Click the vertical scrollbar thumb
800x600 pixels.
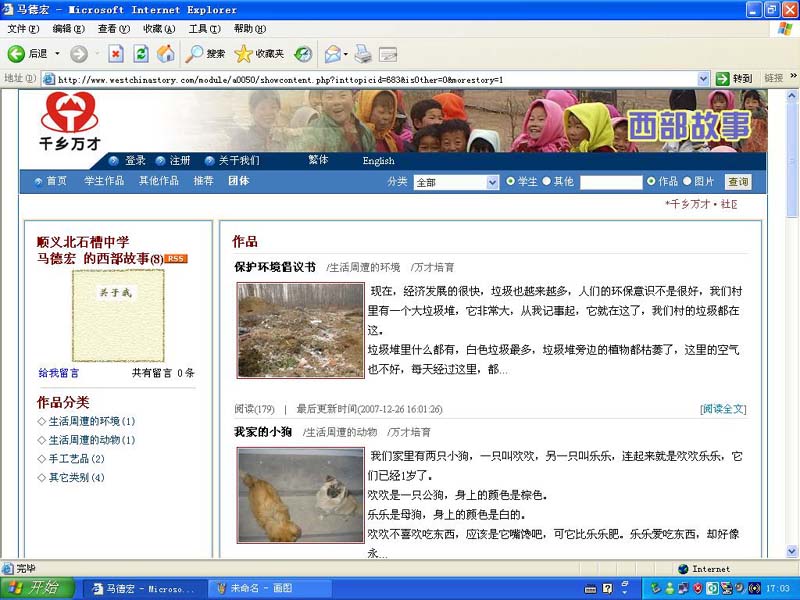click(x=792, y=160)
